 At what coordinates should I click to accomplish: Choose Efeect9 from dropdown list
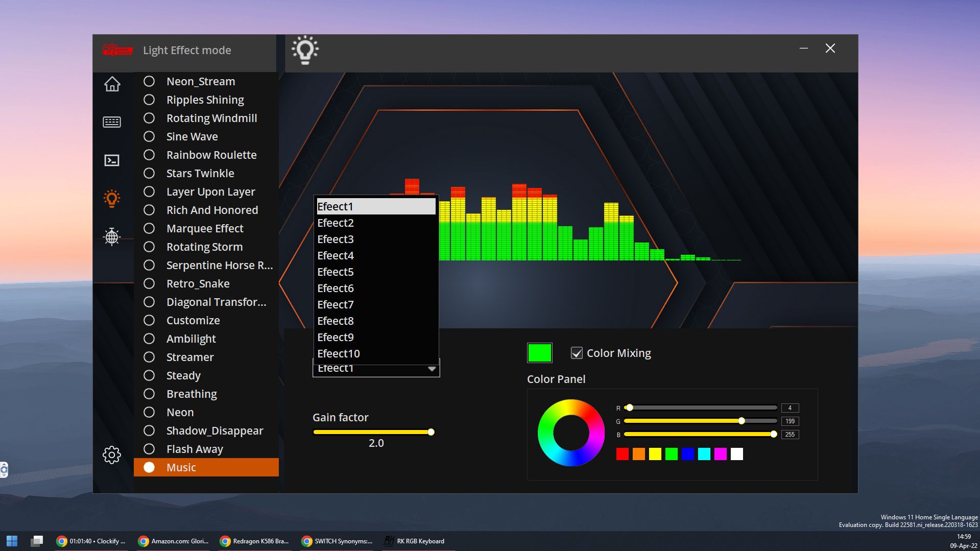(x=376, y=337)
